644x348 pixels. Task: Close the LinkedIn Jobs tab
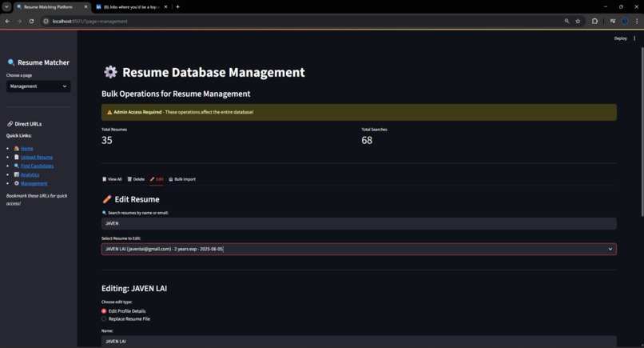165,6
